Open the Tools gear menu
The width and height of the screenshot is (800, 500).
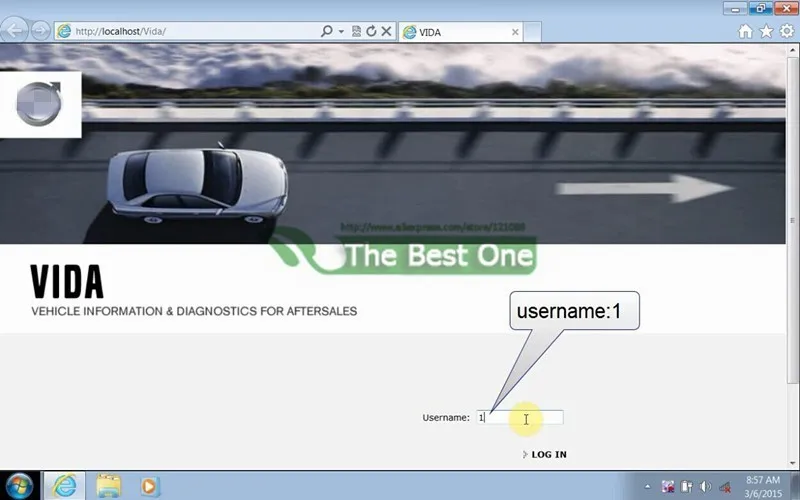(787, 32)
